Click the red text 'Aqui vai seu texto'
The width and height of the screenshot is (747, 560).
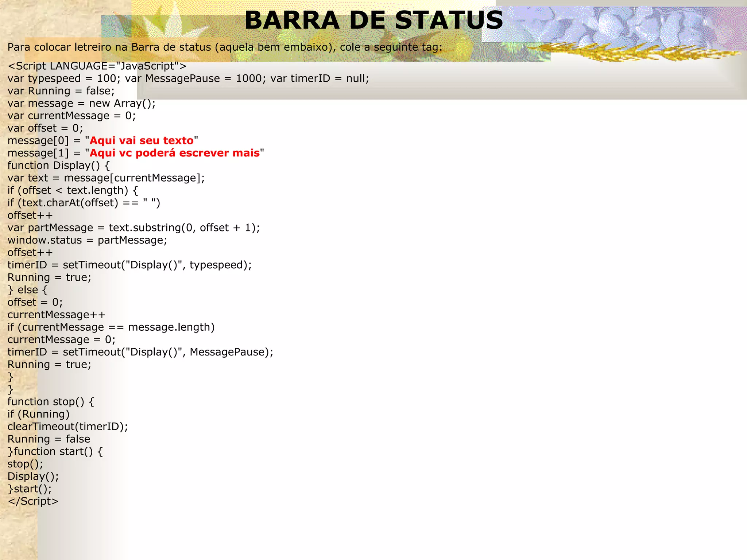(142, 140)
